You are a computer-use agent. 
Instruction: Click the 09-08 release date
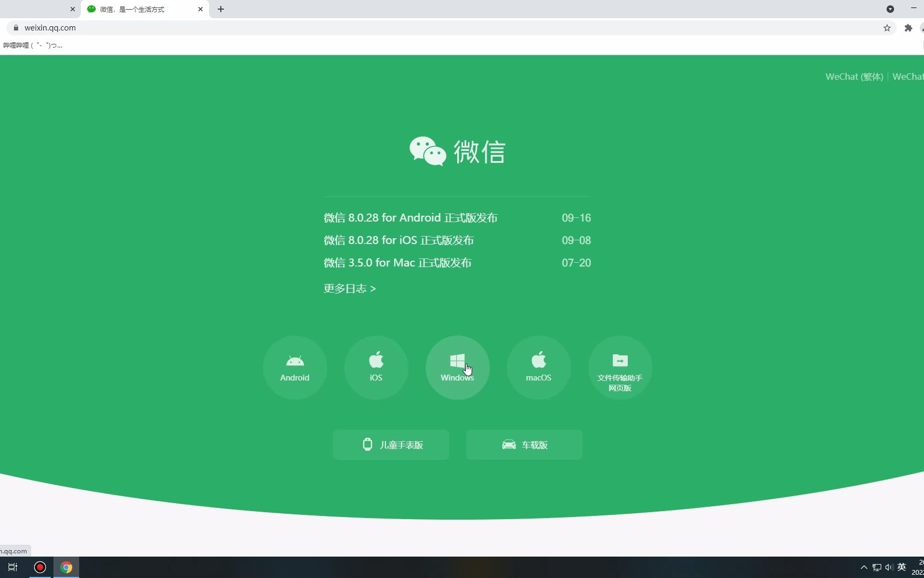pyautogui.click(x=576, y=240)
